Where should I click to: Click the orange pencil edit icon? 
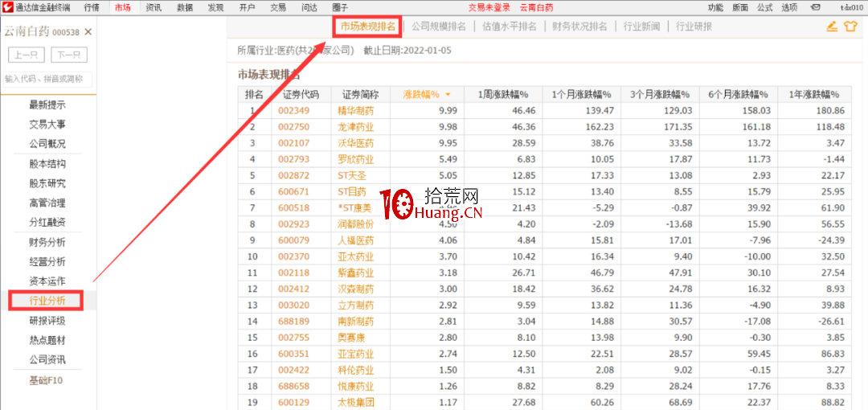click(832, 26)
